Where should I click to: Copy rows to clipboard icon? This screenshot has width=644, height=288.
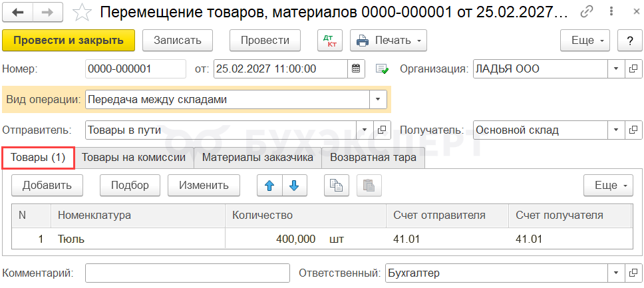tap(337, 186)
